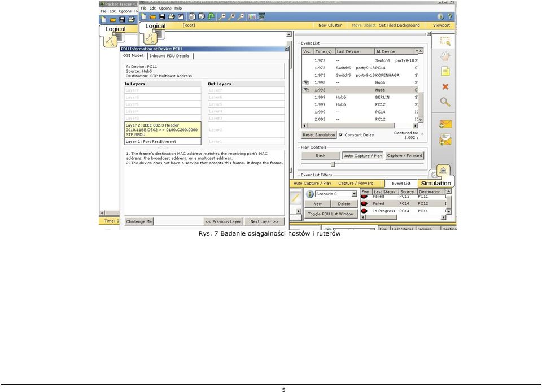Click the Reset Simulation button
Screen dimensions: 542x392
tap(319, 135)
